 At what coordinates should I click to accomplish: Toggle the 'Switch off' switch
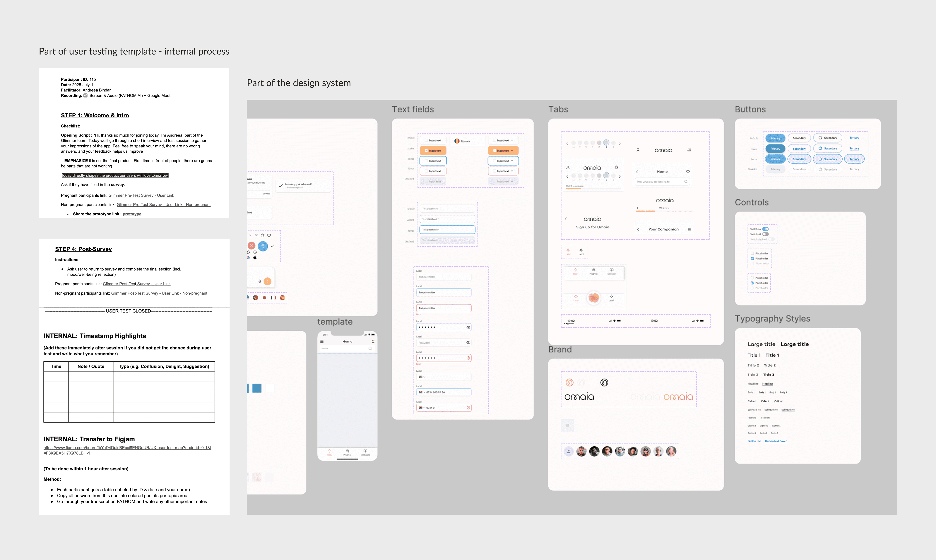pos(765,234)
